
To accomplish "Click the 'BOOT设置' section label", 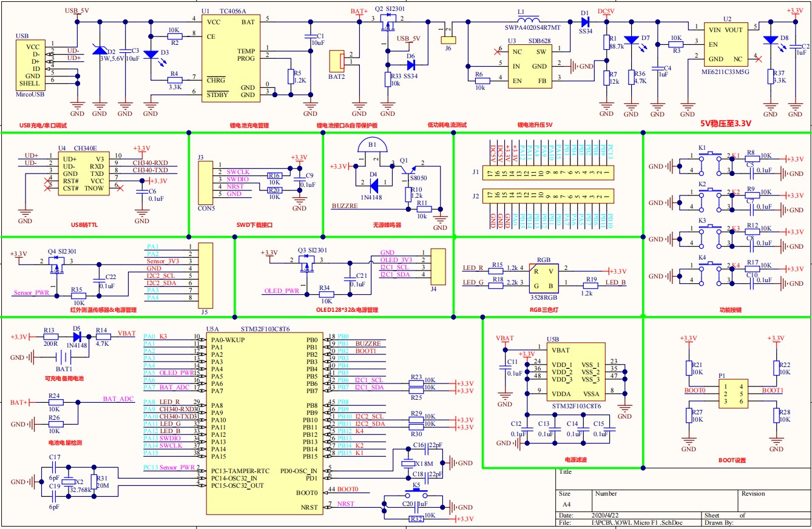I will coord(732,460).
